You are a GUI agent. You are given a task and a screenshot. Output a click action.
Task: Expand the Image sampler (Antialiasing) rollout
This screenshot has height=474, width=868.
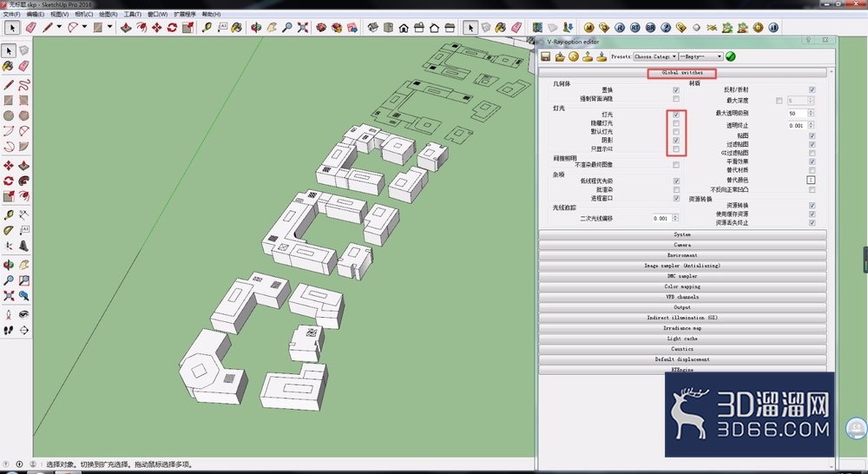coord(682,266)
